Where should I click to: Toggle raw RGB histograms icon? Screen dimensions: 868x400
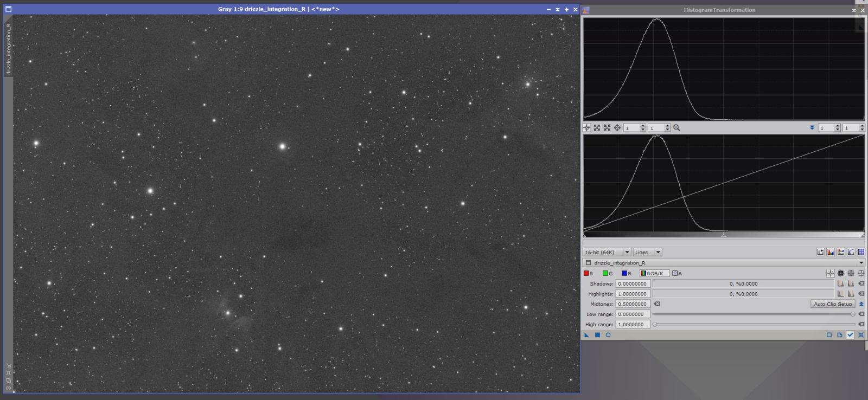tap(831, 252)
